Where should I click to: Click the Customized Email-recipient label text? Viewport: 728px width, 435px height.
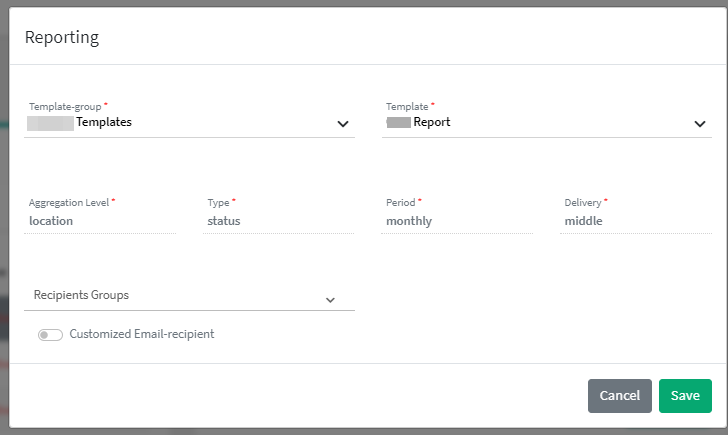(141, 334)
